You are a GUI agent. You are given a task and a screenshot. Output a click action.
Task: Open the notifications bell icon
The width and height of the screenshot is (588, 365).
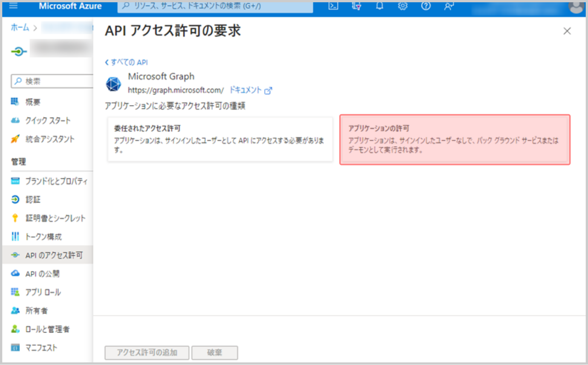coord(380,6)
